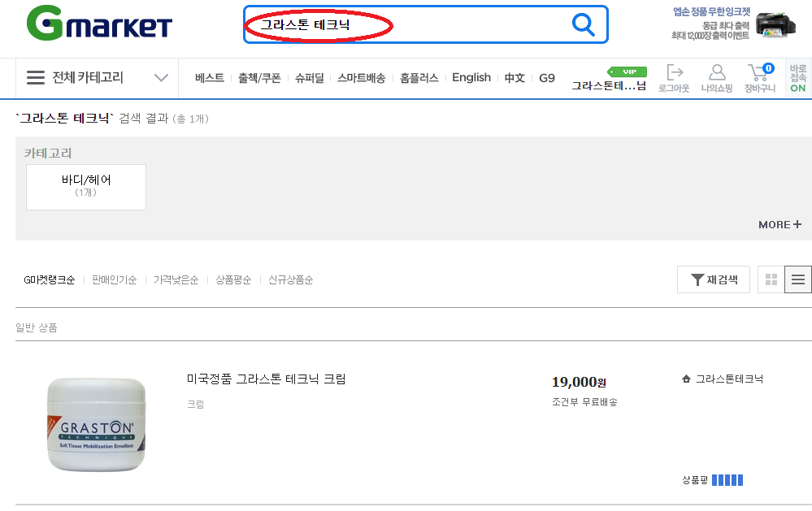Switch to the English site
Screen dimensions: 812x511
[x=471, y=78]
